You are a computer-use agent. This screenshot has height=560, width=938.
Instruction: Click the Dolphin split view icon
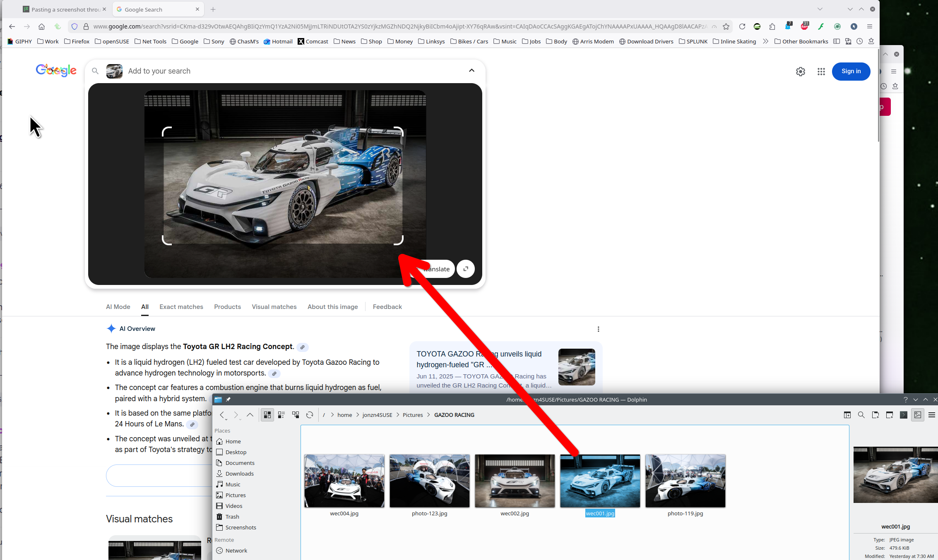coord(847,415)
